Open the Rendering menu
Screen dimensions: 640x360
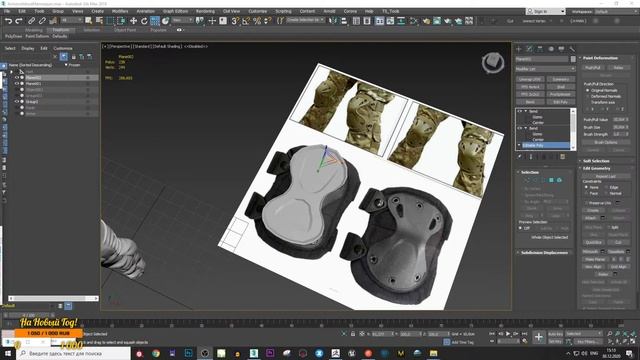(205, 11)
